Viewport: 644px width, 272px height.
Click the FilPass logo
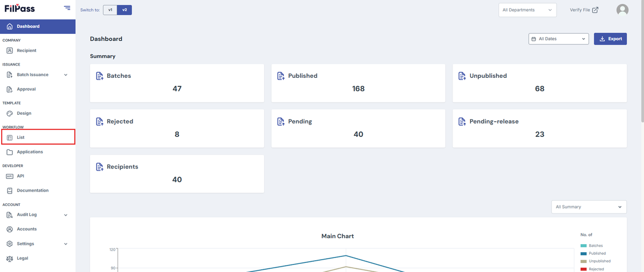[x=20, y=8]
